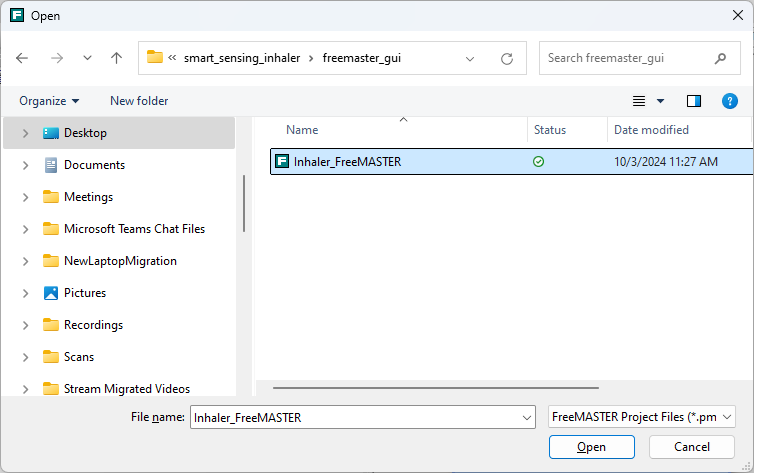
Task: Click the FreeMASTER icon of Inhaler_FreeMASTER
Action: coord(282,161)
